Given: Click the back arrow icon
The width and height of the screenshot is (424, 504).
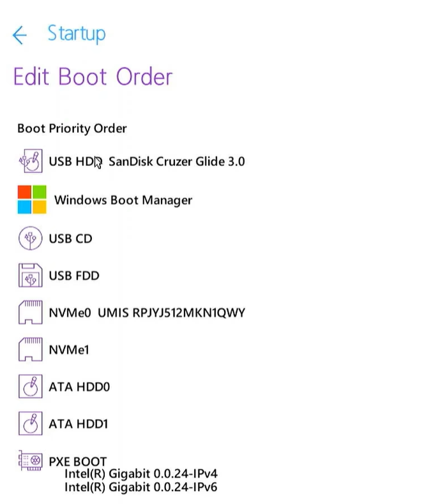Looking at the screenshot, I should point(20,35).
